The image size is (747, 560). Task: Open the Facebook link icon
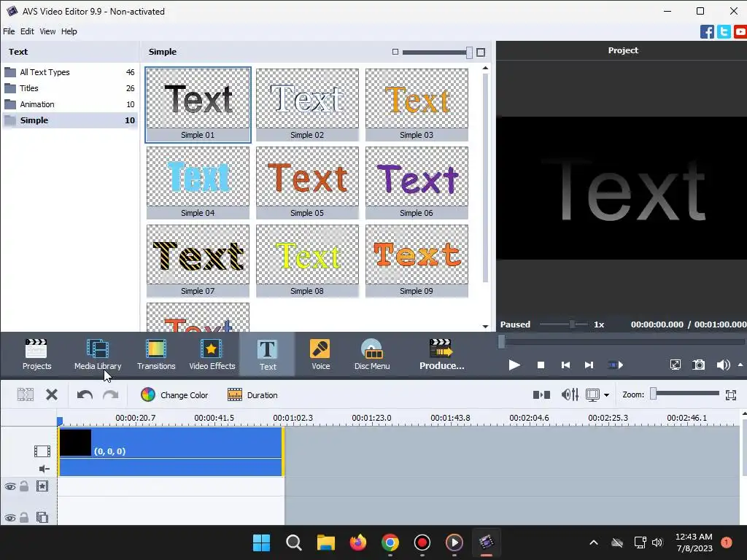[707, 32]
